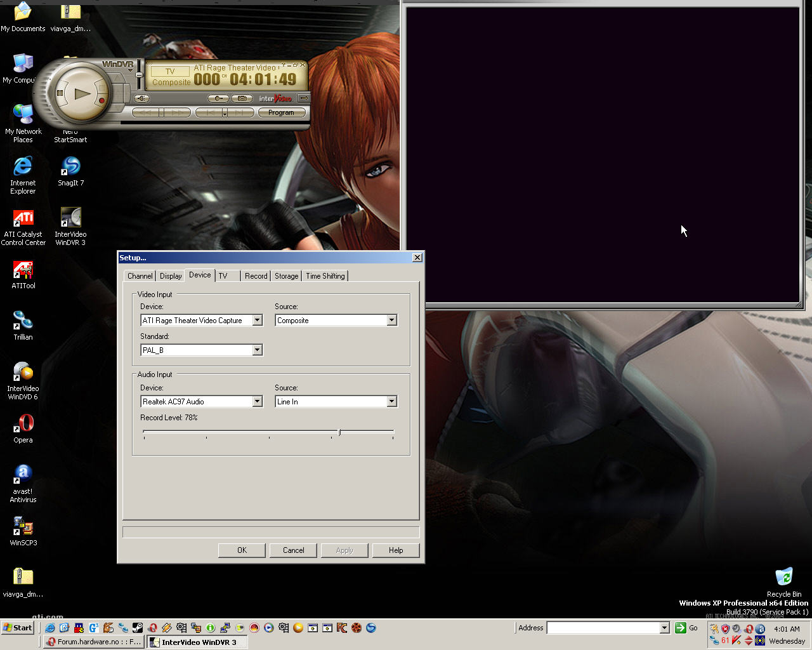
Task: Mute audio using the WinDVR speaker icon
Action: pos(141,98)
